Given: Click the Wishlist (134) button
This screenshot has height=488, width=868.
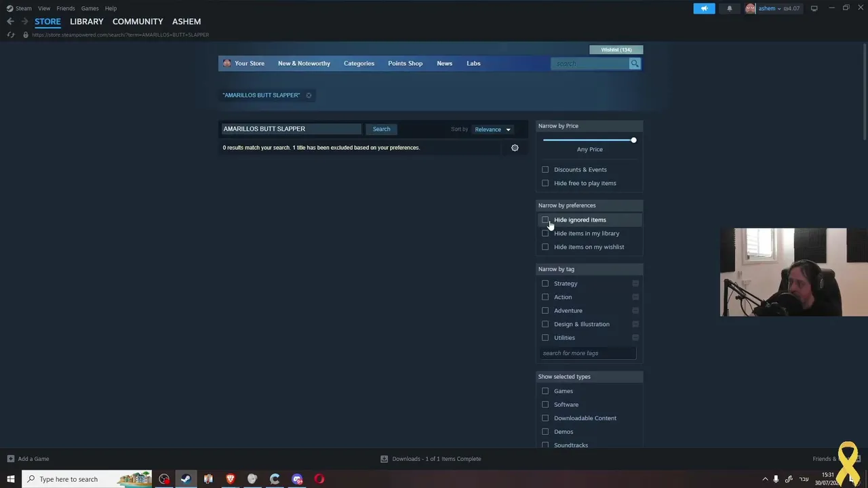Looking at the screenshot, I should coord(616,49).
